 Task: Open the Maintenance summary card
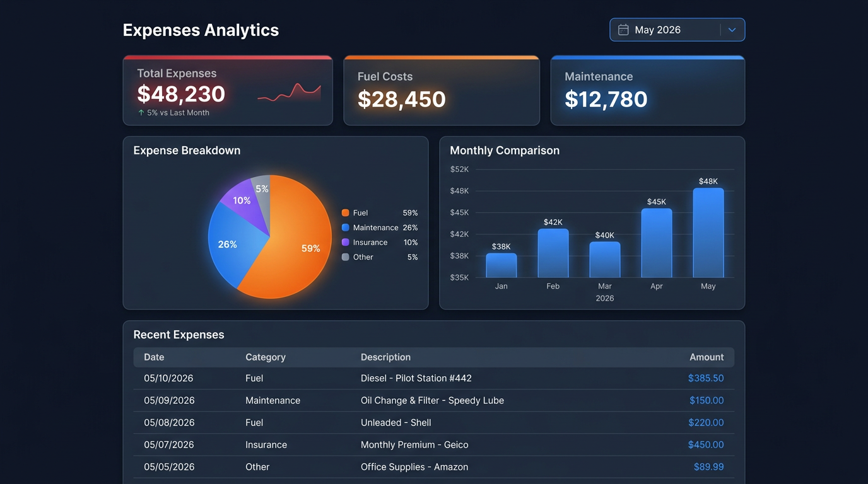coord(648,90)
